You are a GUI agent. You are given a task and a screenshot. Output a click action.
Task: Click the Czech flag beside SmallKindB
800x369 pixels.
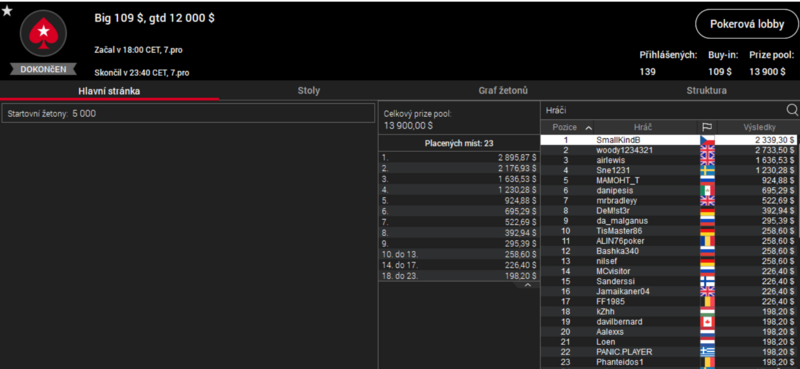click(x=707, y=140)
